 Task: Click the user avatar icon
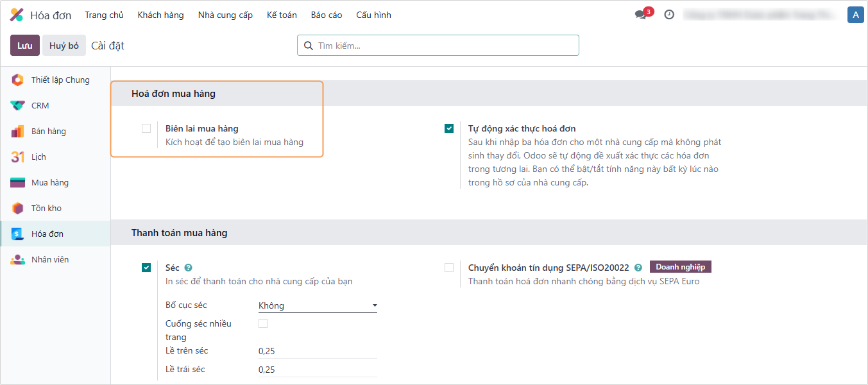pos(855,15)
